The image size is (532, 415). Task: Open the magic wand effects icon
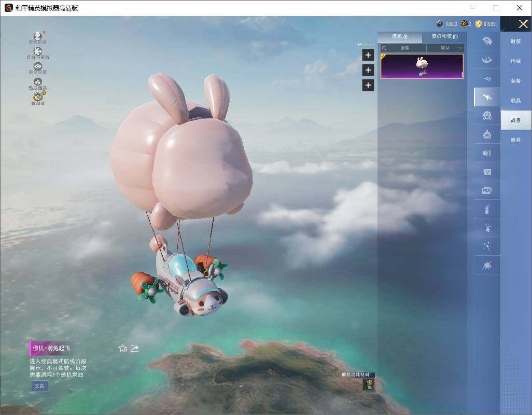point(487,246)
